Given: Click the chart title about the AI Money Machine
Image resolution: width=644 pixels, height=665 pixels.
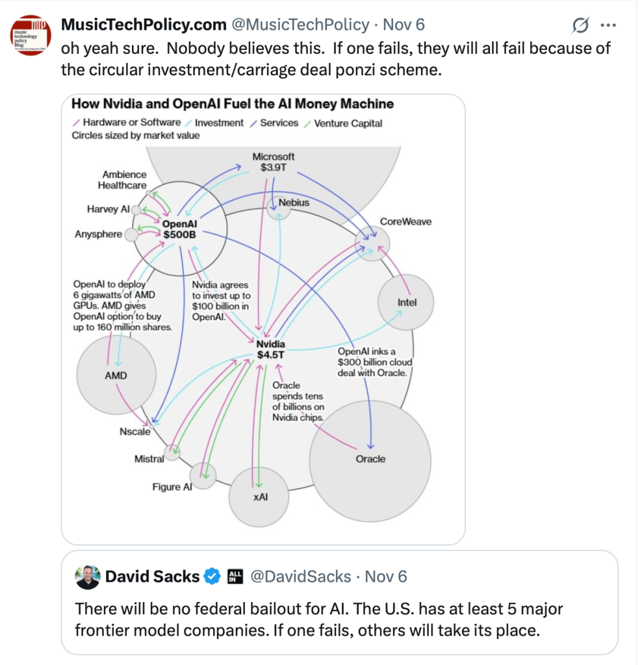Looking at the screenshot, I should [x=232, y=104].
